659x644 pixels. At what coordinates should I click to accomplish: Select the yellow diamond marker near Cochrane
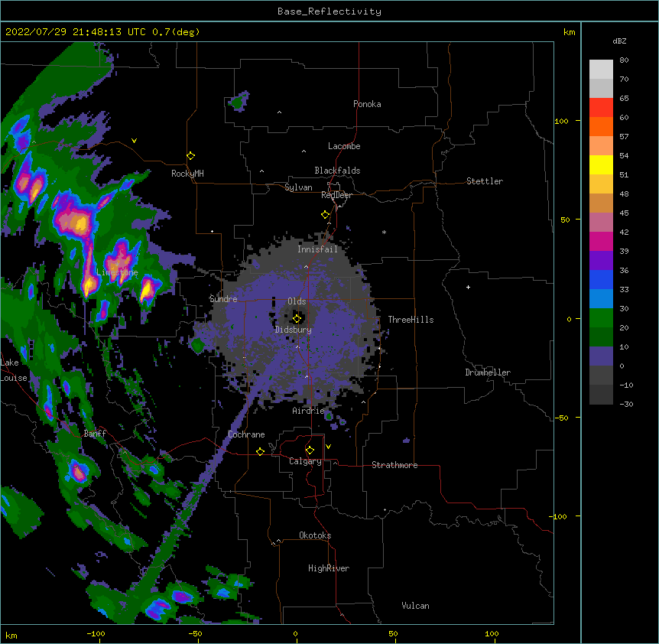(x=260, y=451)
